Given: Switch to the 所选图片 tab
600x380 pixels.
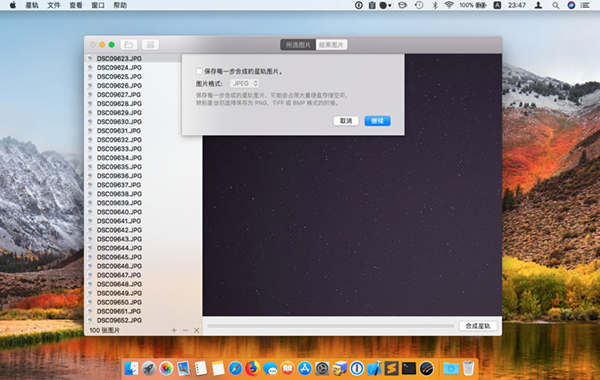Looking at the screenshot, I should tap(298, 45).
